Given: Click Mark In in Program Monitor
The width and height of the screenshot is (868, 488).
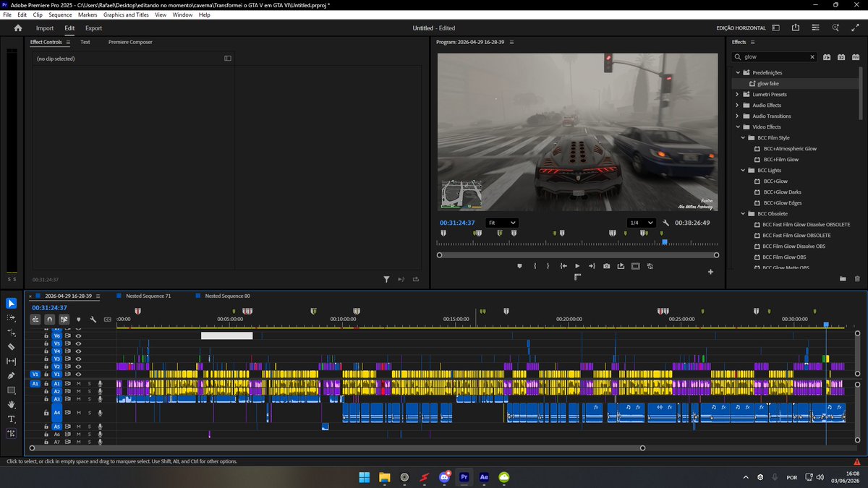Looking at the screenshot, I should [x=535, y=266].
